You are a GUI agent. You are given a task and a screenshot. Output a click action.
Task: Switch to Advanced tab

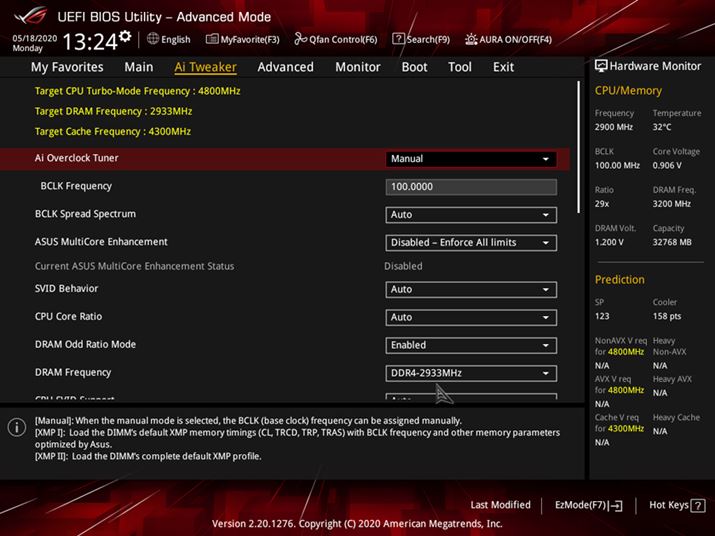click(285, 67)
